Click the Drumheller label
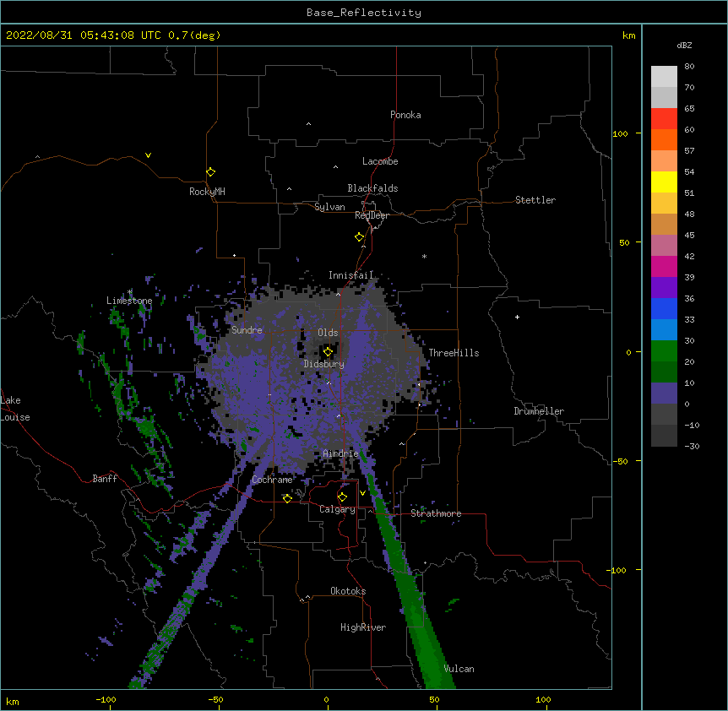The width and height of the screenshot is (728, 711). click(539, 411)
